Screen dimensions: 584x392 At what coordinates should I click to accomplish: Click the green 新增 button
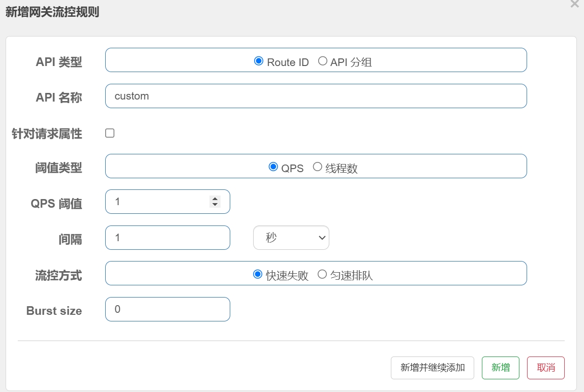click(x=500, y=368)
